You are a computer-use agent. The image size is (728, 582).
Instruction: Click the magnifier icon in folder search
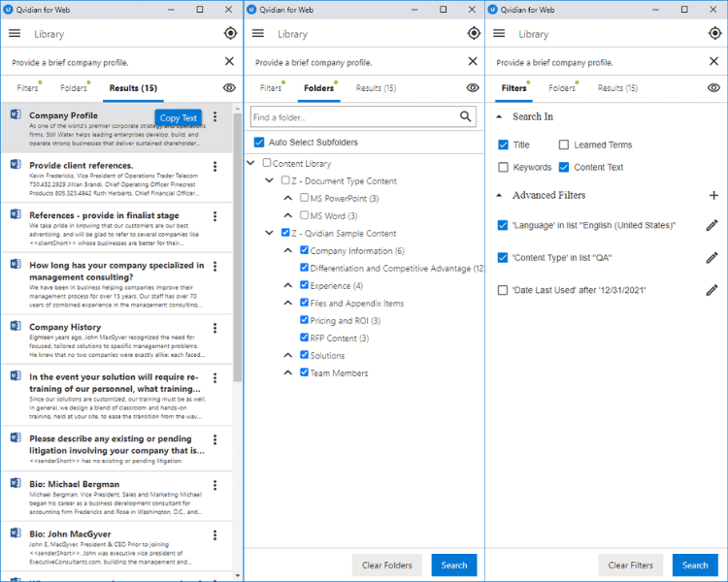click(x=466, y=117)
